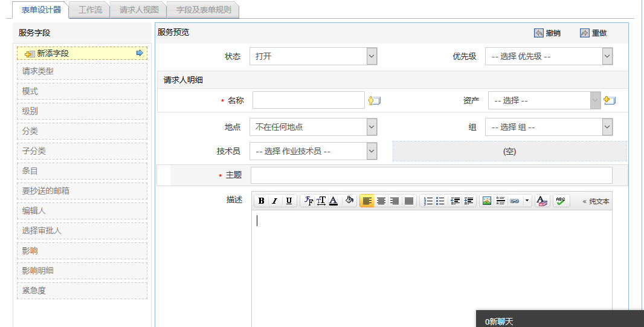Switch to the 请求人视图 tab
The image size is (644, 327).
(139, 10)
